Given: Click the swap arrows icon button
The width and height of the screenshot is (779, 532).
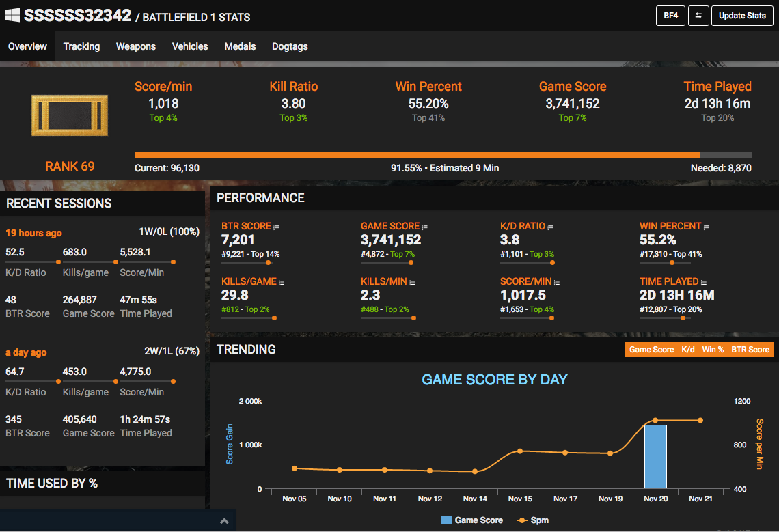Looking at the screenshot, I should [698, 16].
